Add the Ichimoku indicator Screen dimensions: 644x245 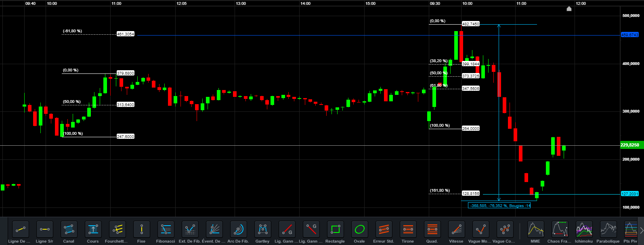tap(584, 229)
